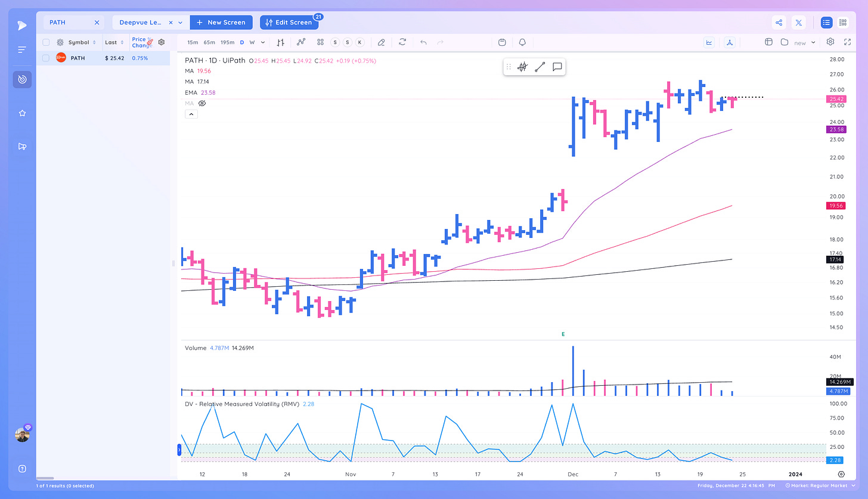The image size is (868, 499).
Task: Click the Edit Screen button
Action: click(x=289, y=23)
